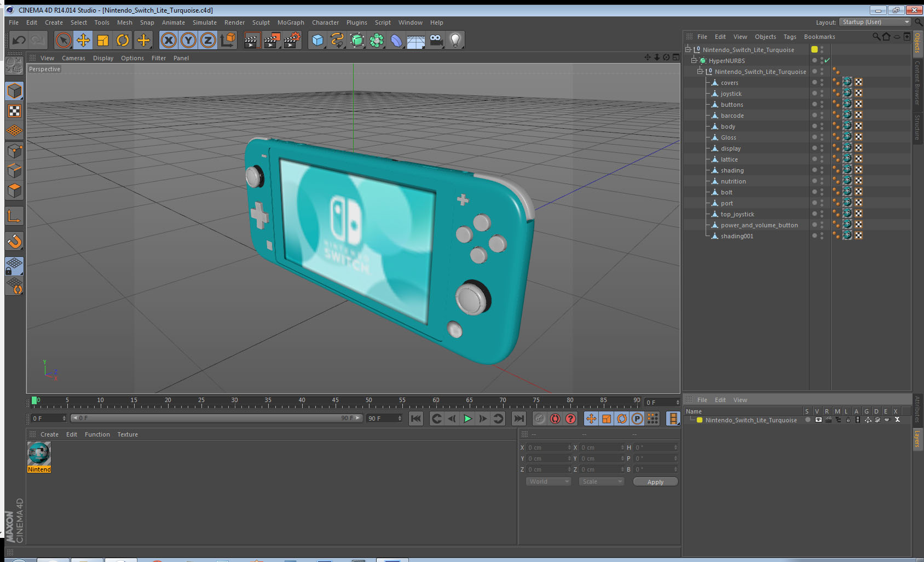Viewport: 924px width, 562px height.
Task: Switch to Model mode in left palette
Action: pos(14,91)
